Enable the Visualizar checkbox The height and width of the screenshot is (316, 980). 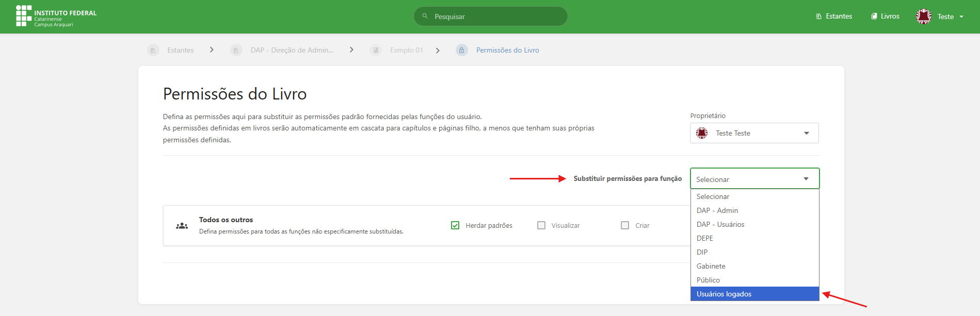point(541,225)
